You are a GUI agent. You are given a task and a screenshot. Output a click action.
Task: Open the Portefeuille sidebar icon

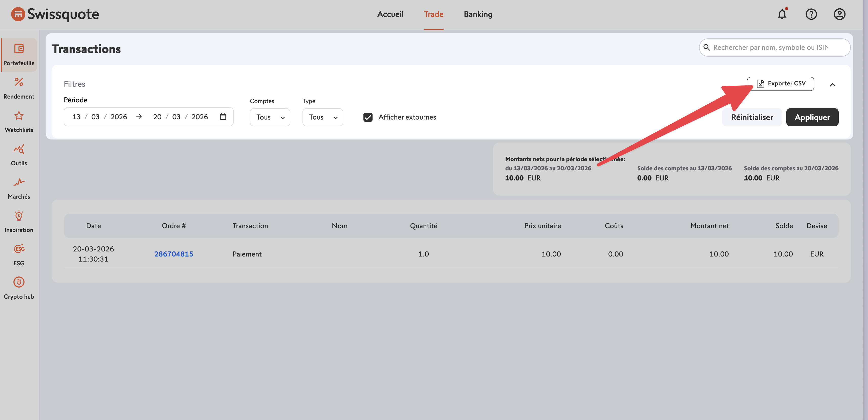point(19,49)
